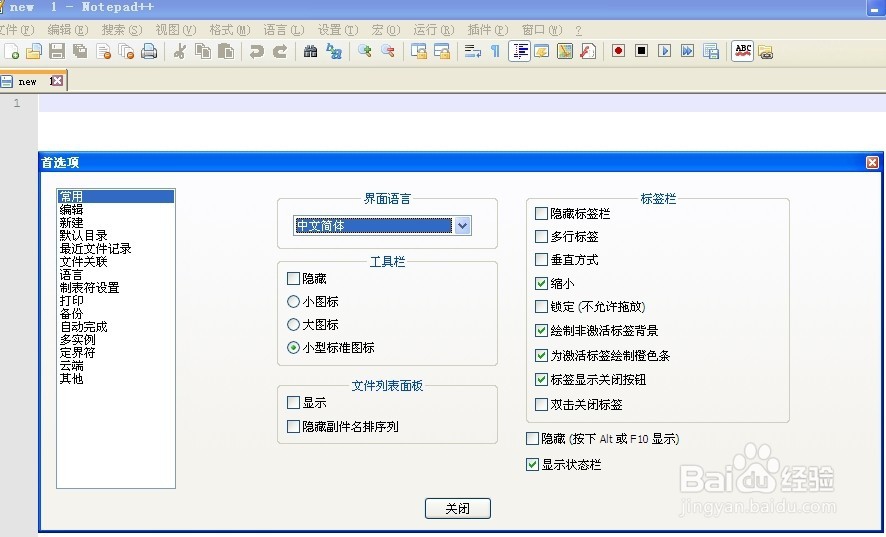Check the 隐藏副件名排序列 checkbox
Viewport: 886px width, 537px height.
[x=293, y=426]
